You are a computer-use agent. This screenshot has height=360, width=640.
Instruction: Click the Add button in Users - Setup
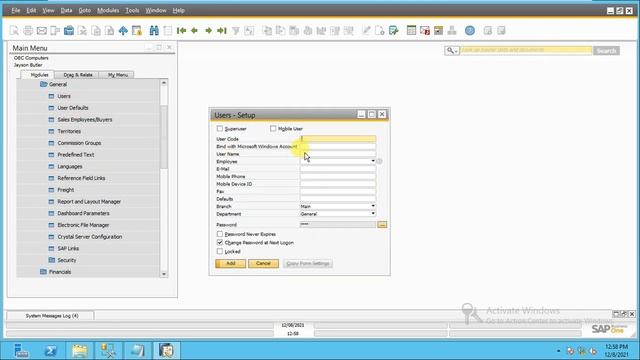(231, 263)
